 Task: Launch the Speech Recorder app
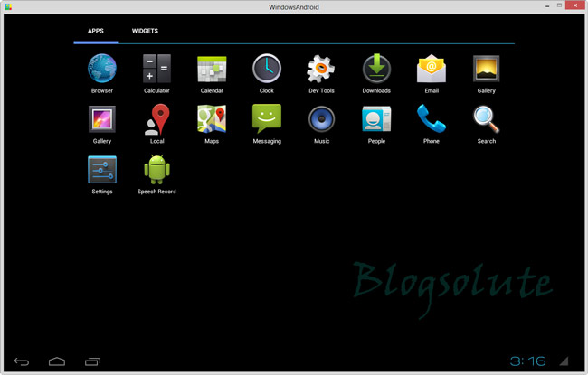coord(156,174)
